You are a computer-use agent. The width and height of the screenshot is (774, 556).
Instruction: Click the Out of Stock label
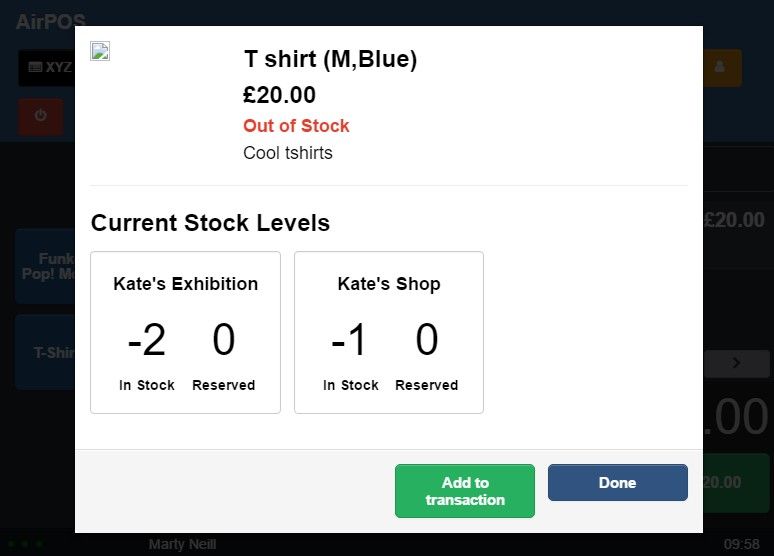[296, 126]
